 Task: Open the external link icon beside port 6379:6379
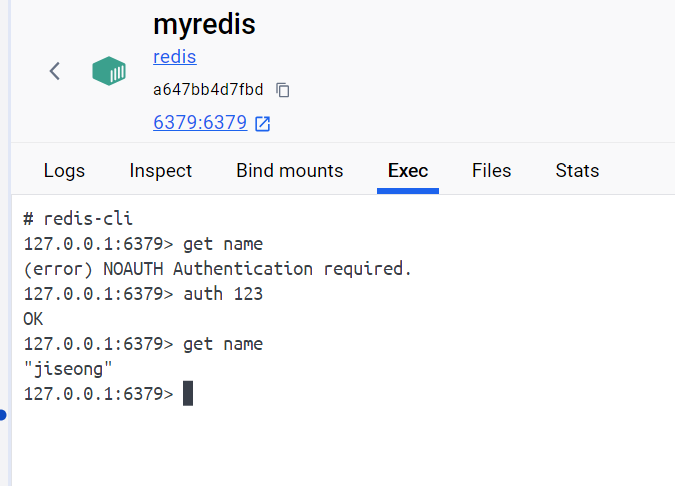click(x=263, y=124)
